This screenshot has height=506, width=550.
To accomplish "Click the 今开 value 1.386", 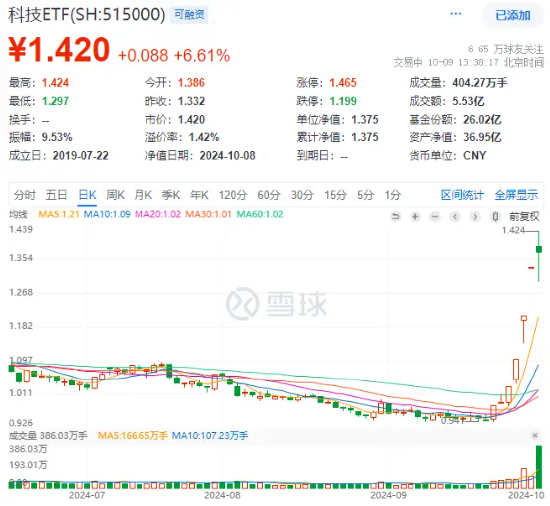I will [191, 83].
